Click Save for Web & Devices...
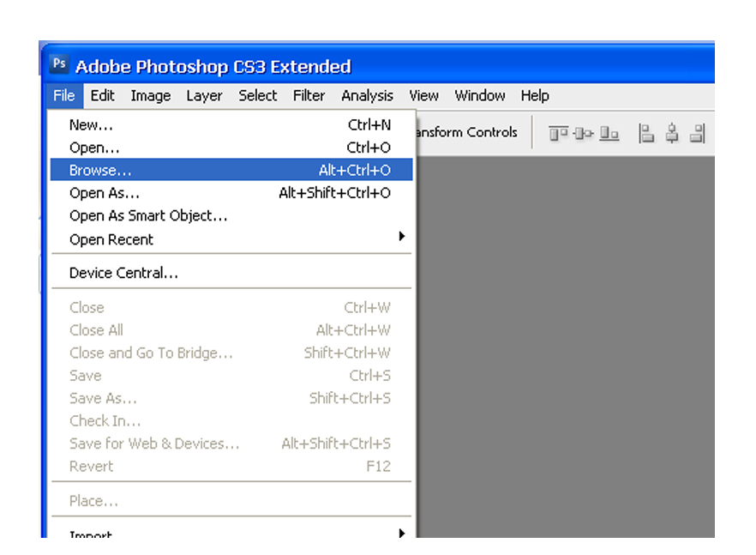756x555 pixels. (231, 443)
